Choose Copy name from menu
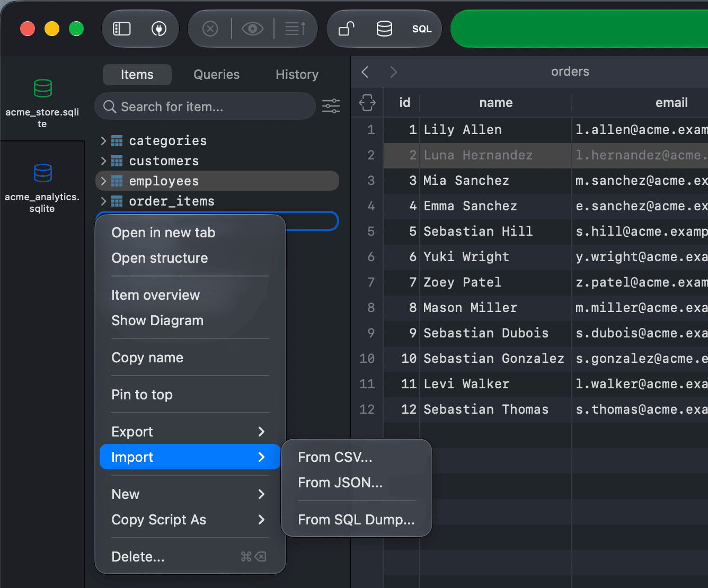This screenshot has width=708, height=588. click(190, 358)
